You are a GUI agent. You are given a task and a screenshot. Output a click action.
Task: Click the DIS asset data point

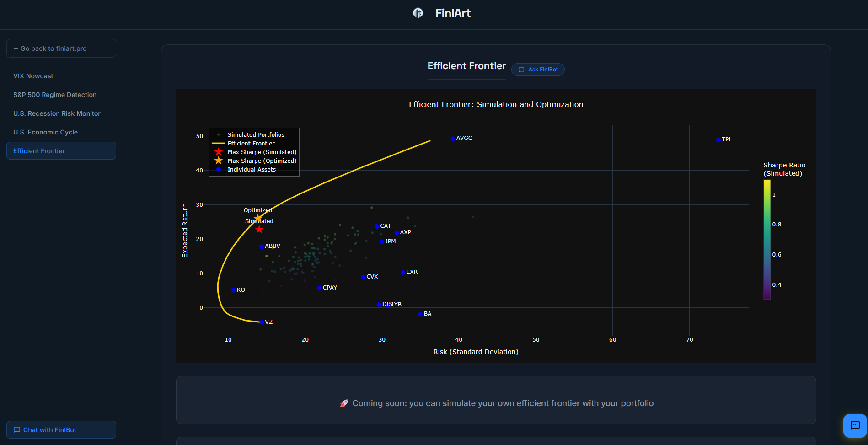pos(379,305)
